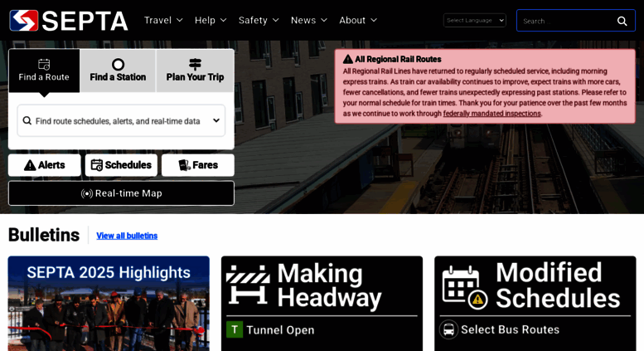Open Alerts with the warning triangle button
Image resolution: width=644 pixels, height=351 pixels.
pos(45,165)
